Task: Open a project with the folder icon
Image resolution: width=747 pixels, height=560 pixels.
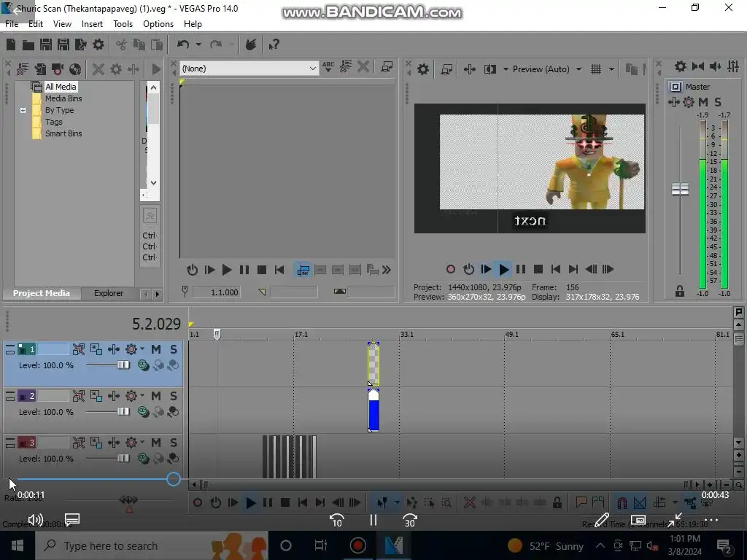Action: [28, 44]
